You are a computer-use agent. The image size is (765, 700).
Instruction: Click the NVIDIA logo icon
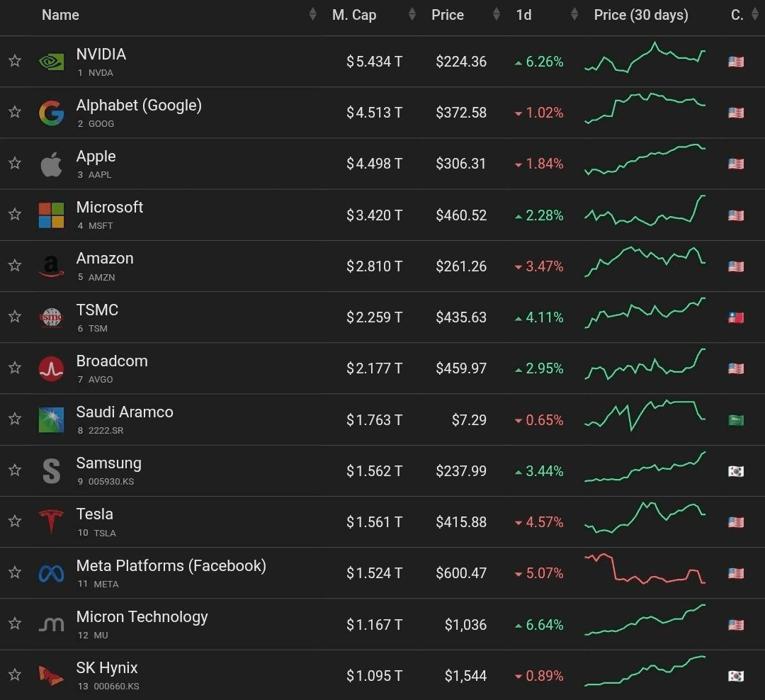tap(51, 62)
